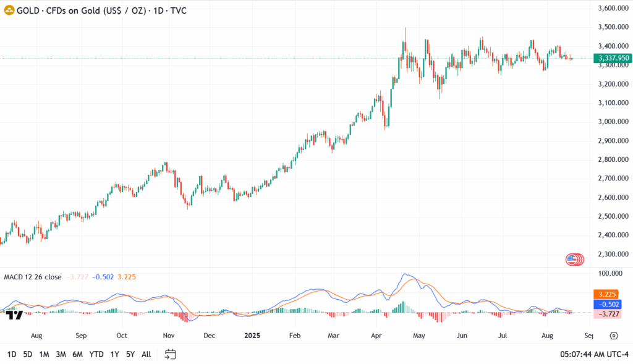Screen dimensions: 633x364
Task: Select the 1D time range
Action: click(12, 354)
